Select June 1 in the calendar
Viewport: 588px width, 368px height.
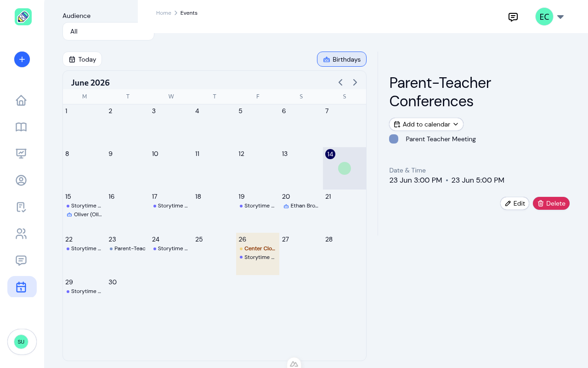pos(67,111)
